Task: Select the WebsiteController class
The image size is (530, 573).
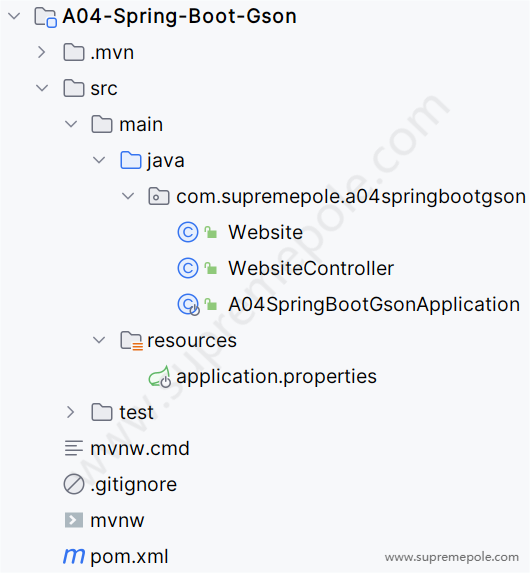Action: pos(311,268)
